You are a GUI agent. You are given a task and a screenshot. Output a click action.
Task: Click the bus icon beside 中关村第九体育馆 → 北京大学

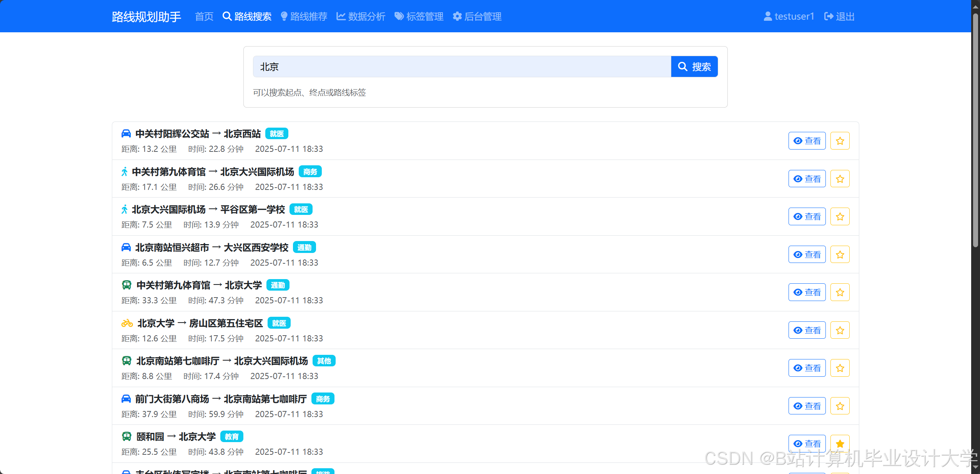(x=126, y=285)
